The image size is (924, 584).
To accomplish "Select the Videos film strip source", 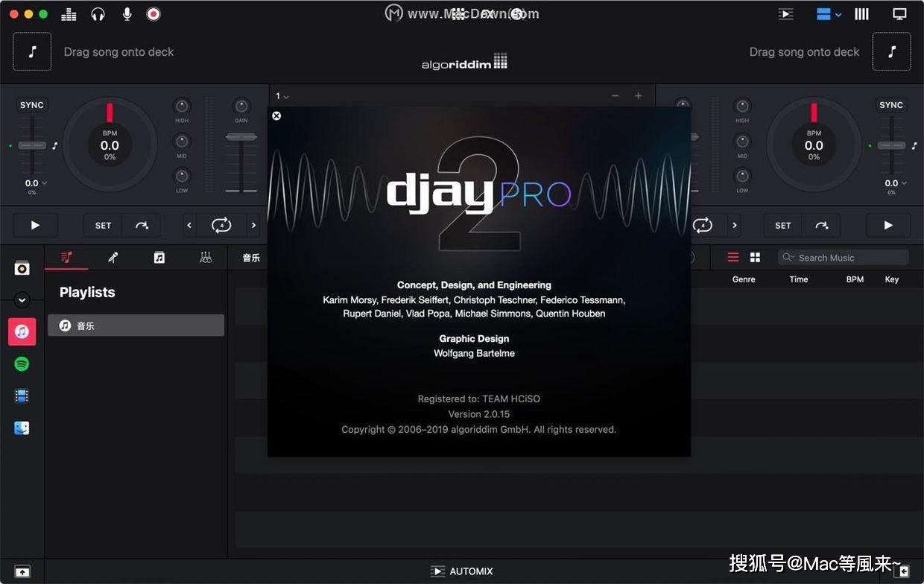I will [x=22, y=396].
